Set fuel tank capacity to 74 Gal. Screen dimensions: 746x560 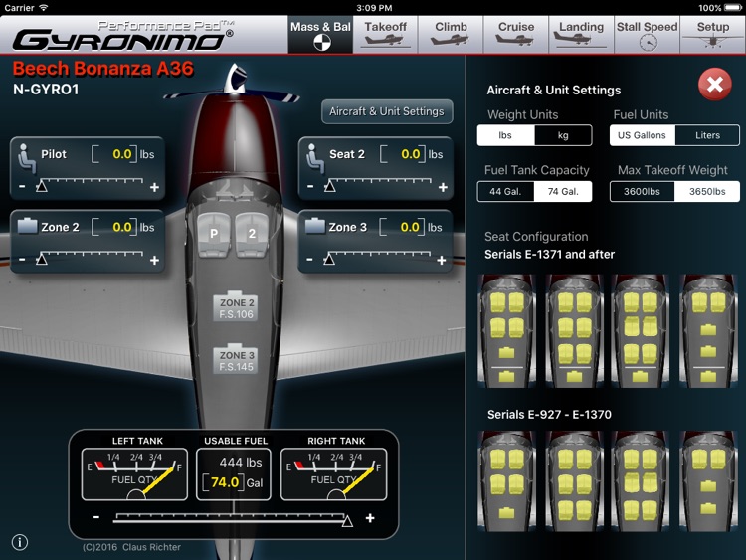click(563, 192)
